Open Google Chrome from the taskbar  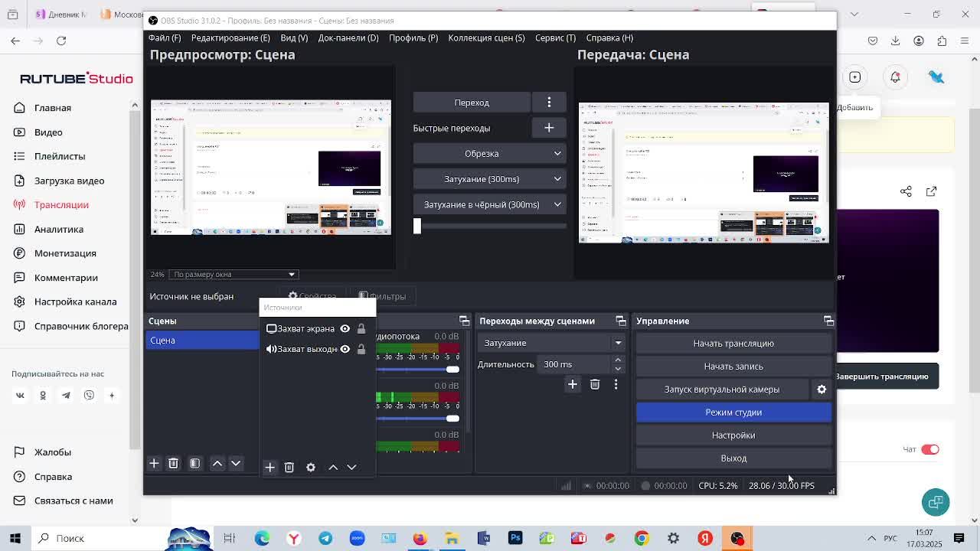[x=642, y=538]
